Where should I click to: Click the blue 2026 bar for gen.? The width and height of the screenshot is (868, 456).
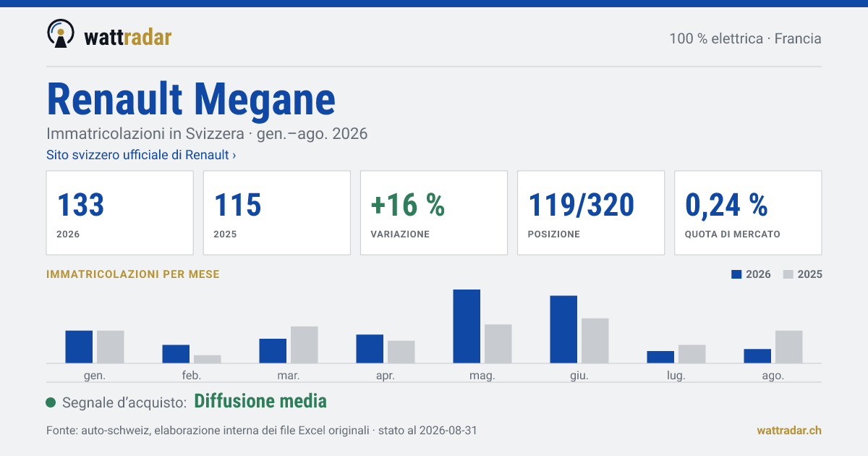point(79,347)
